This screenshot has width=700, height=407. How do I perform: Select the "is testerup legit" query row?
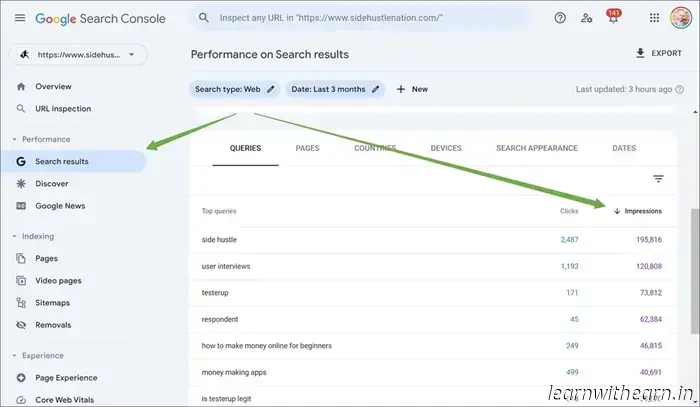[x=432, y=397]
